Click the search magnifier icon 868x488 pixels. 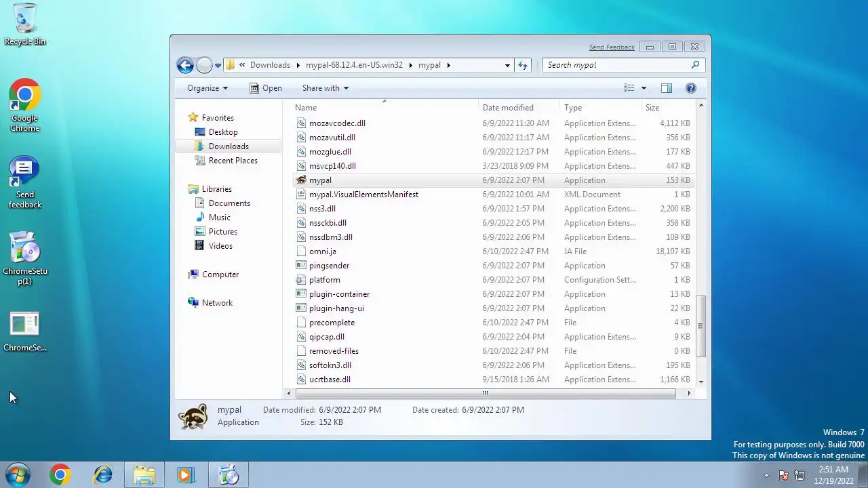[x=695, y=65]
